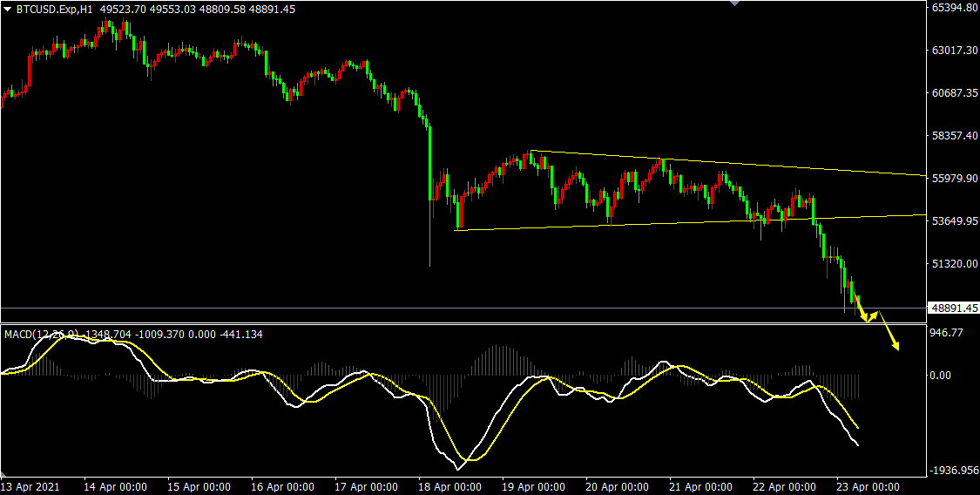Click the 58357.40 price scale label
The height and width of the screenshot is (495, 980).
[x=954, y=136]
